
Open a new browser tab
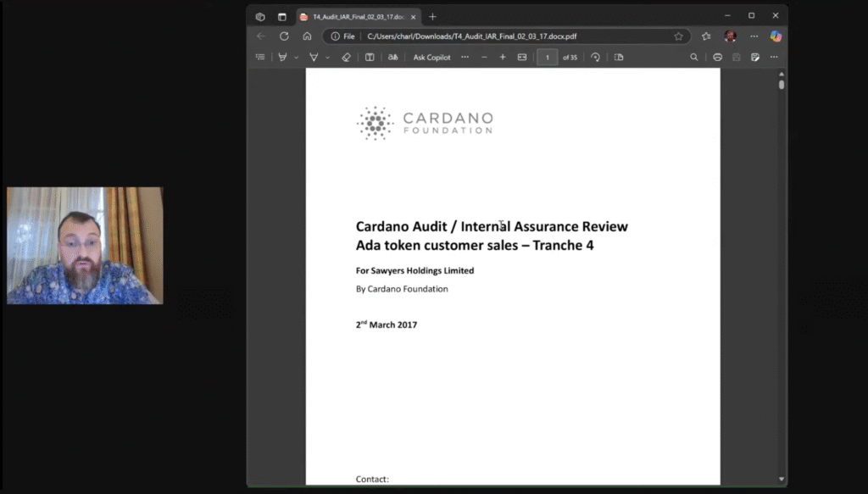[x=432, y=16]
